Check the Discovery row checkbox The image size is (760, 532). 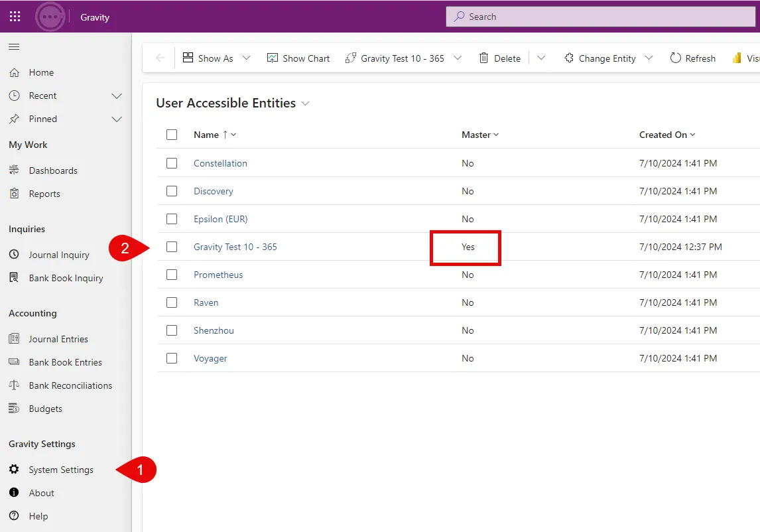[x=172, y=191]
